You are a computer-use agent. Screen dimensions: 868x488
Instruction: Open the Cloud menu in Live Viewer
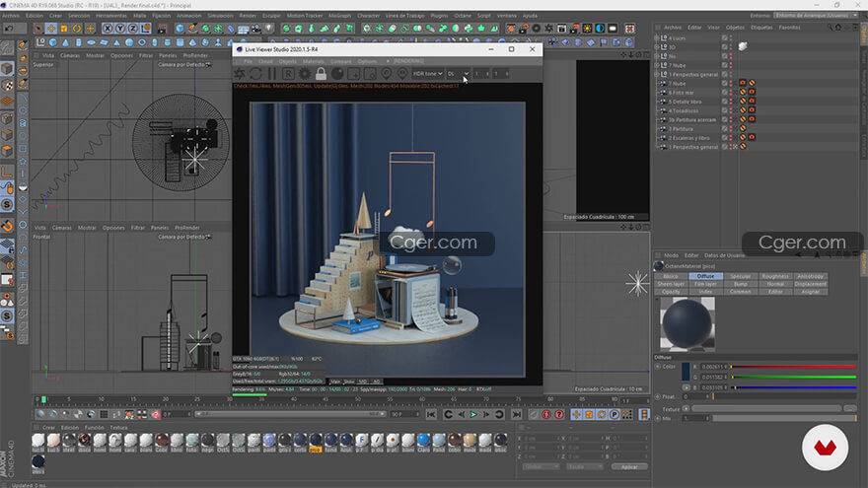[x=265, y=61]
